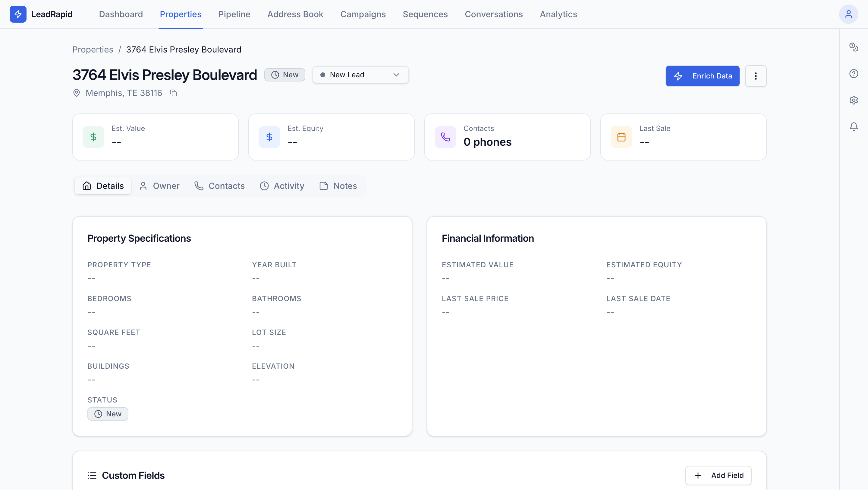
Task: Click the Properties breadcrumb link
Action: (93, 49)
